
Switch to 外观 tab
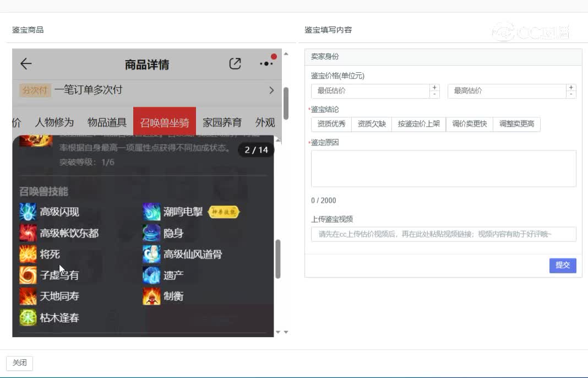click(265, 122)
